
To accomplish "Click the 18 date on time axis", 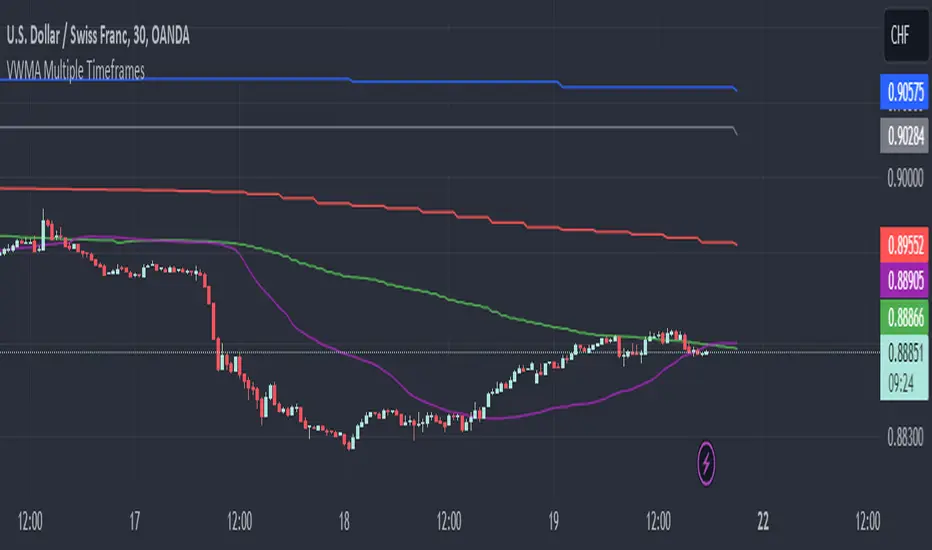I will click(344, 522).
